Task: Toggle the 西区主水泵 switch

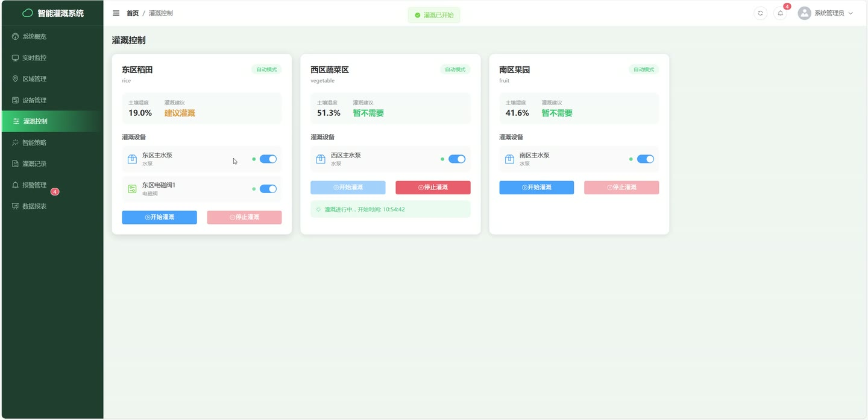Action: [457, 159]
